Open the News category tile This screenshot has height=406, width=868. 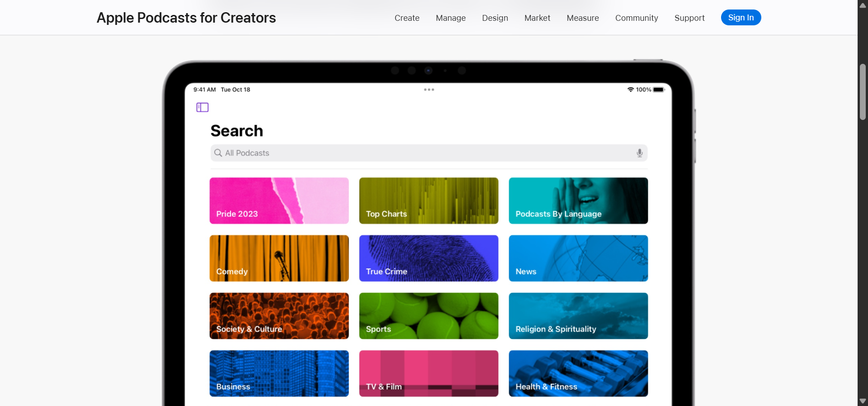(x=578, y=258)
